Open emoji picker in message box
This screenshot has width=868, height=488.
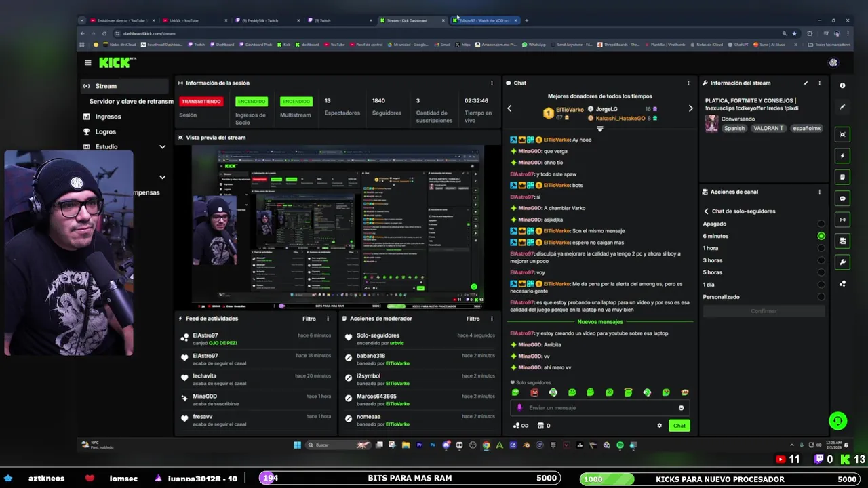(681, 408)
